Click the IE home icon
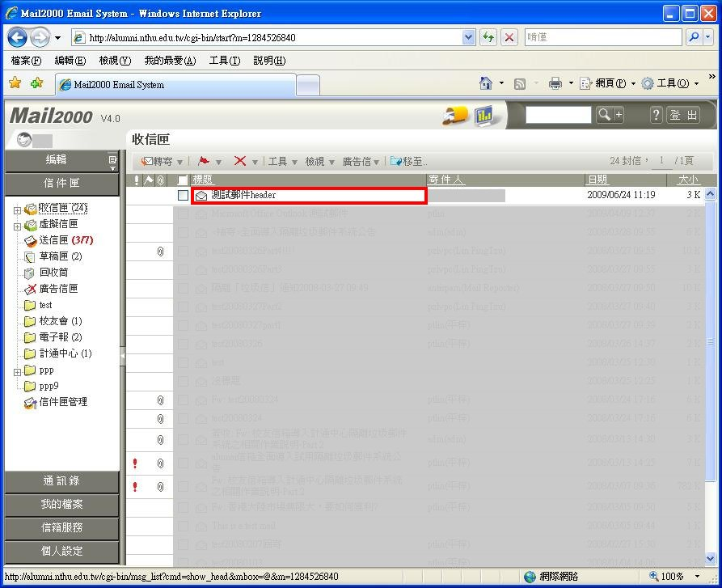This screenshot has width=722, height=588. click(486, 83)
